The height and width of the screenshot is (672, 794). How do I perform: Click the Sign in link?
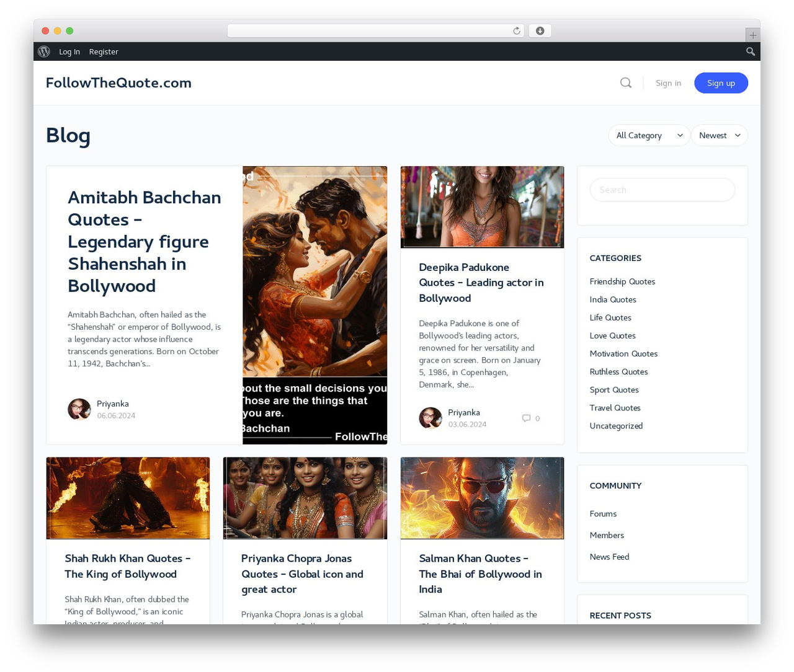click(x=668, y=83)
